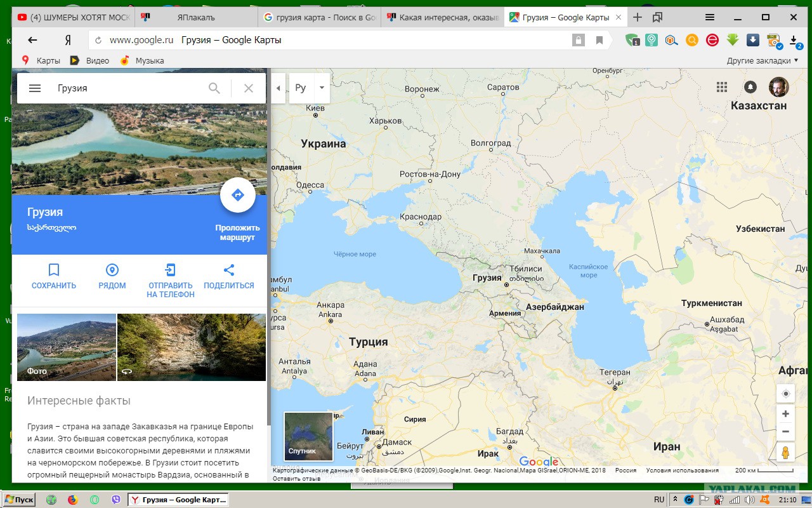Viewport: 812px width, 508px height.
Task: Expand Другие закладки bookmarks folder
Action: 763,60
